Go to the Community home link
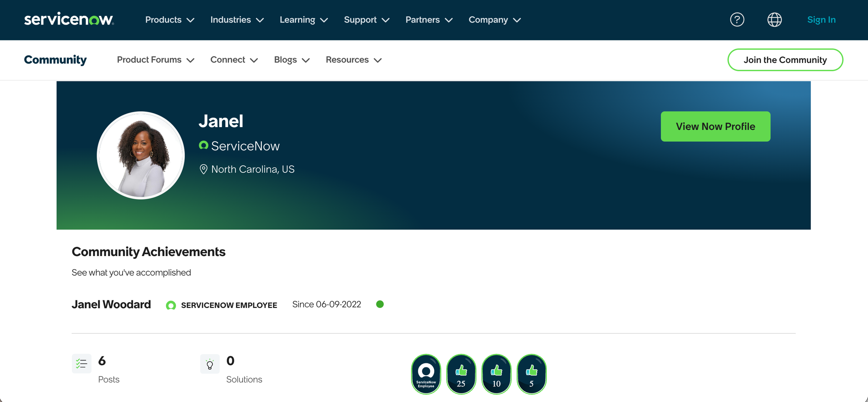The width and height of the screenshot is (868, 402). [x=55, y=60]
